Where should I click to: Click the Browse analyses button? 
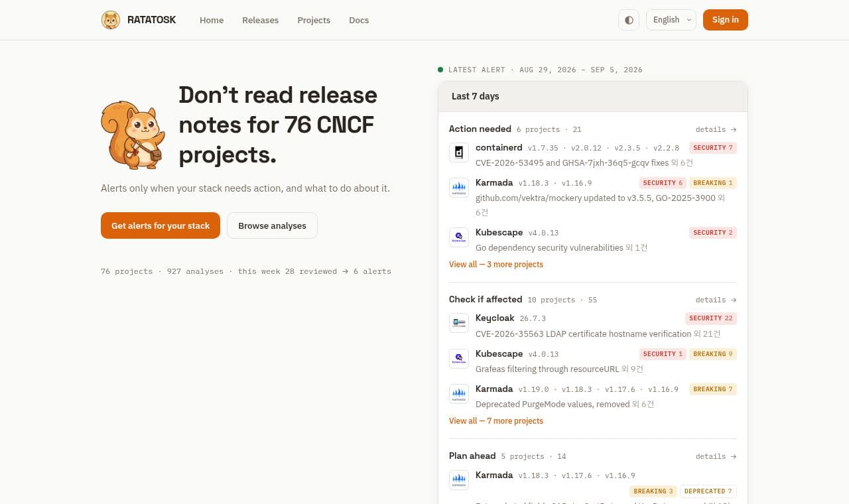(272, 225)
